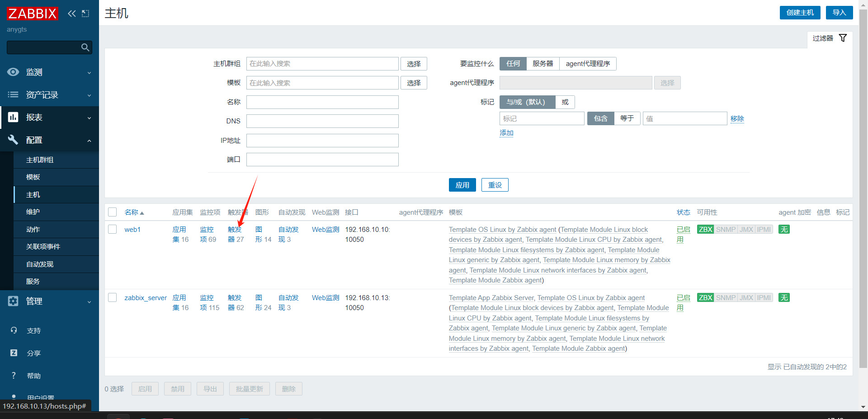Image resolution: width=868 pixels, height=419 pixels.
Task: Expand the 监测 monitoring menu
Action: [x=49, y=72]
